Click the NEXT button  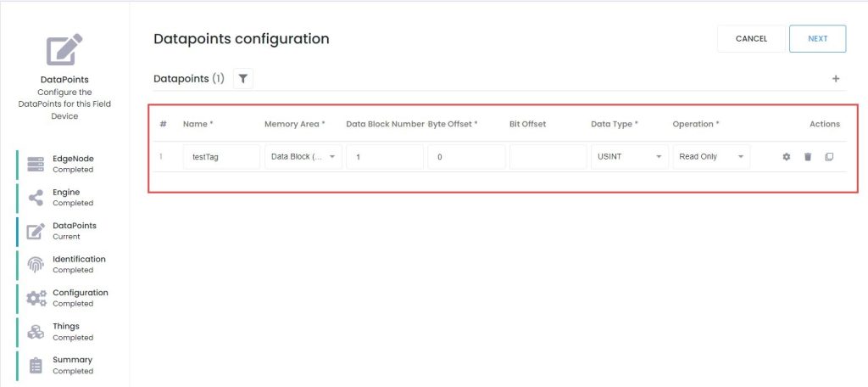coord(818,39)
